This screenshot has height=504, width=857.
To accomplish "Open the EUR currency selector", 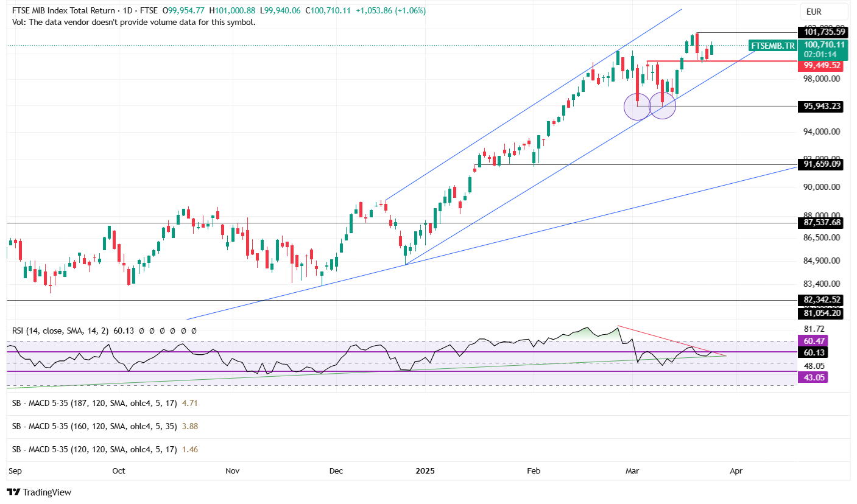I will click(x=823, y=12).
